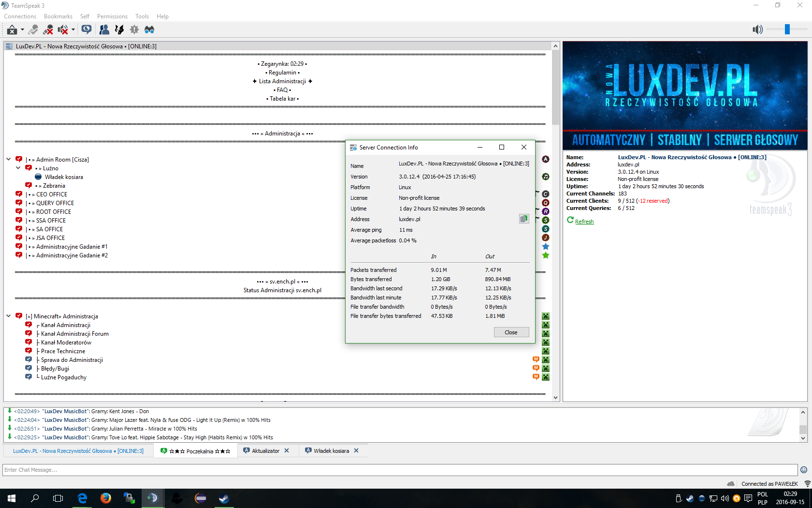
Task: Click the music note icon beside Luźno channel
Action: point(546,177)
